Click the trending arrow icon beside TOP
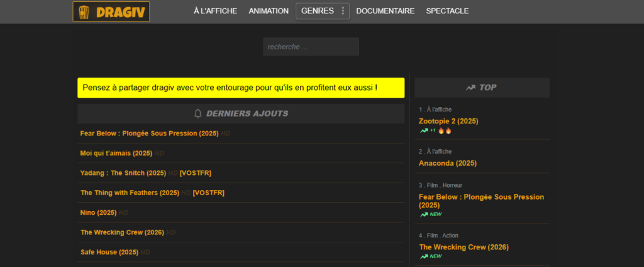 point(470,88)
